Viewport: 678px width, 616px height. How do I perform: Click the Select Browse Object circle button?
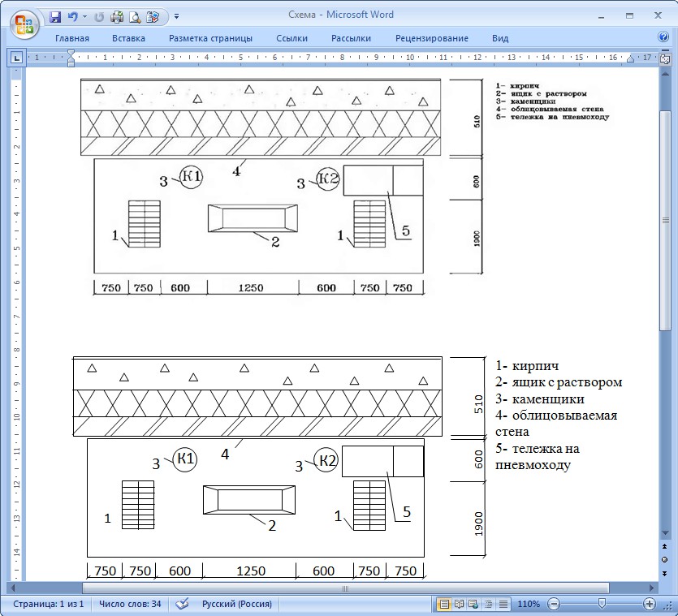(x=665, y=560)
